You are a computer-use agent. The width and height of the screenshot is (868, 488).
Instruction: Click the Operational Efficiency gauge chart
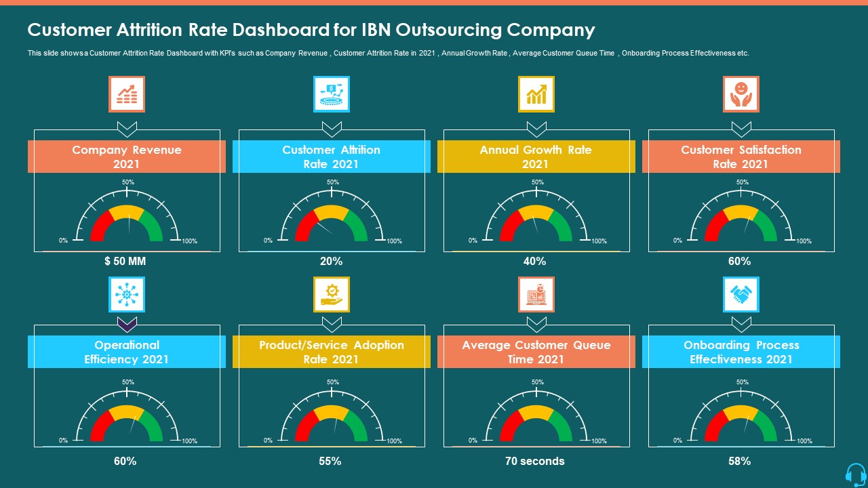pyautogui.click(x=127, y=413)
